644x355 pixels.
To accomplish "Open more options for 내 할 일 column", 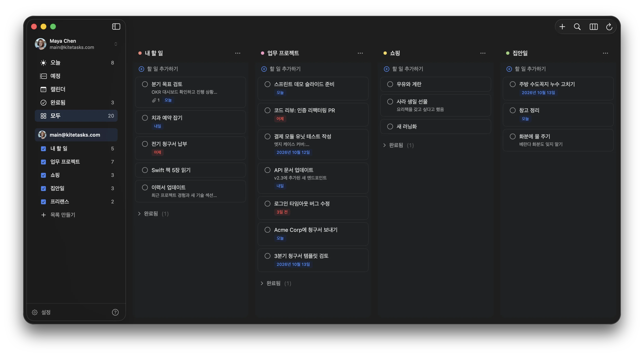I will tap(238, 53).
